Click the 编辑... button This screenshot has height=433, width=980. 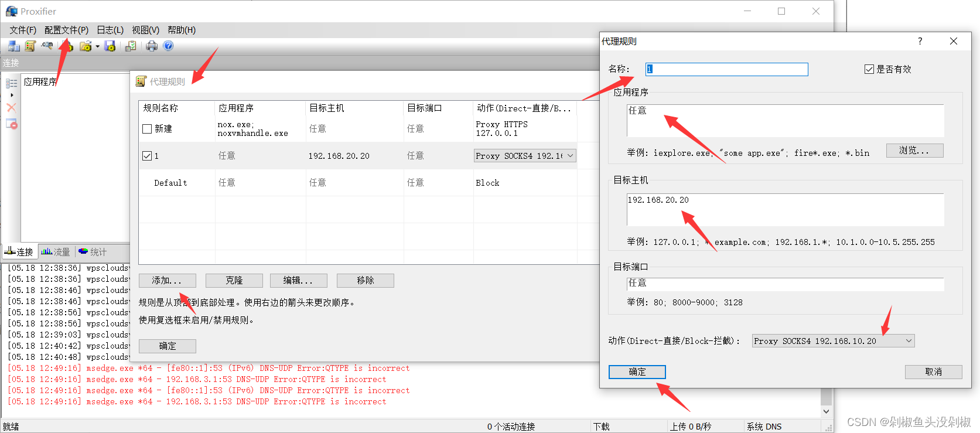tap(298, 281)
